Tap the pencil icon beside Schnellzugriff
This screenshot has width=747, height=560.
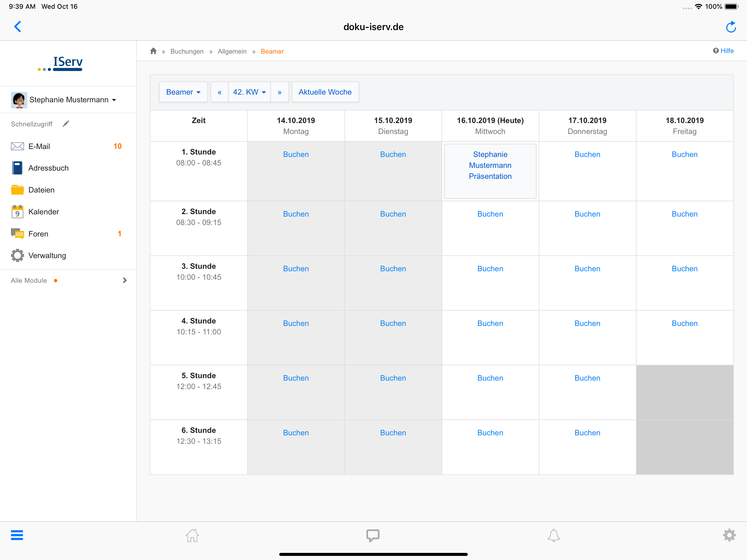[x=66, y=124]
